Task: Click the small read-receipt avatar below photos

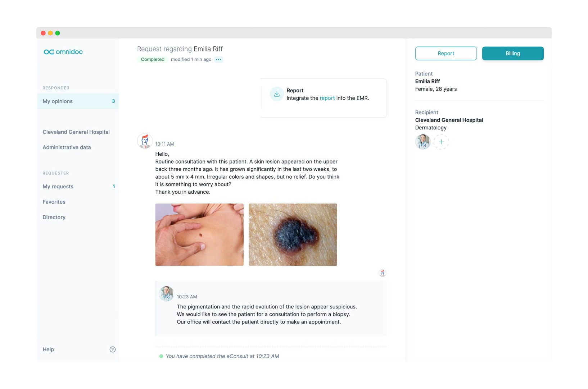Action: (383, 273)
